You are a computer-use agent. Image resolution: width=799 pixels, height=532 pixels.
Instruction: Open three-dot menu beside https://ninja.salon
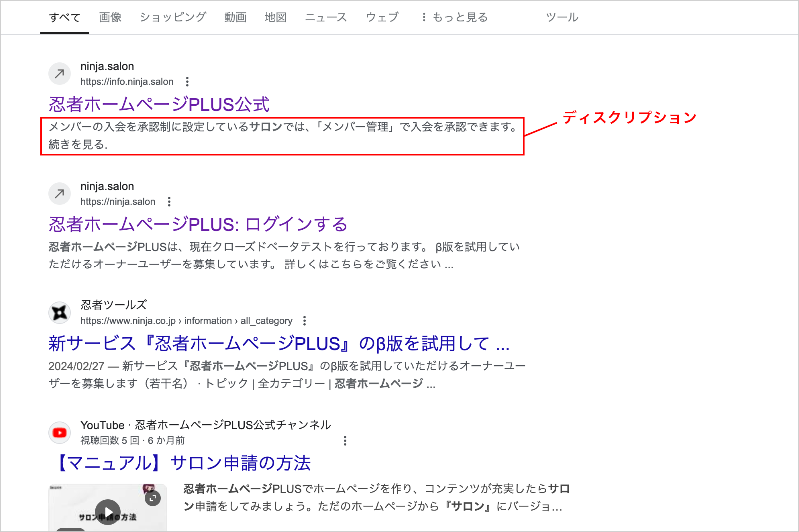point(169,202)
